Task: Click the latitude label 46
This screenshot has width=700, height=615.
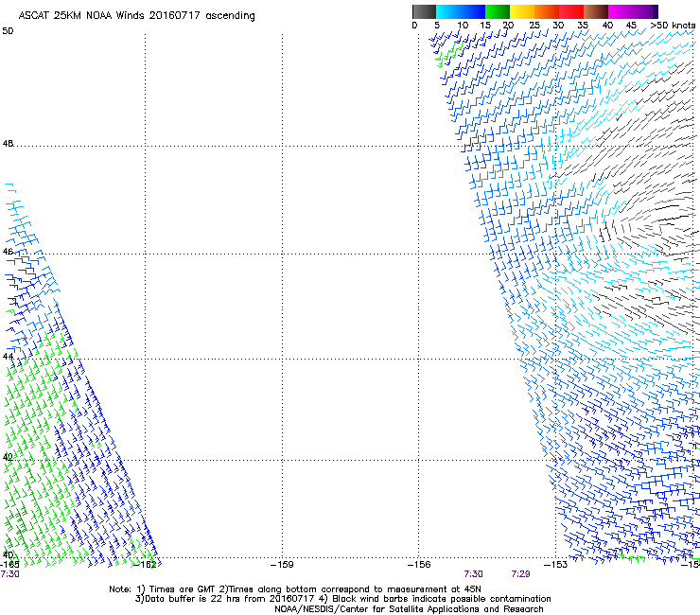Action: 8,252
